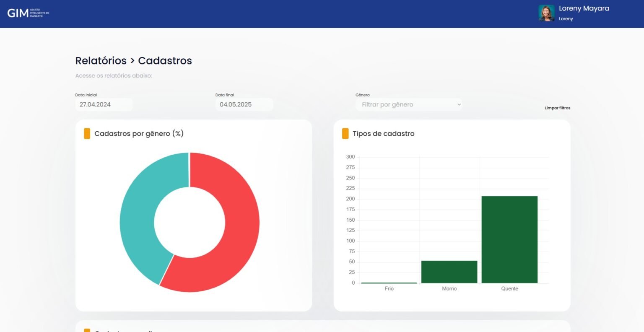The height and width of the screenshot is (332, 644).
Task: Click the thin Frio bar in chart
Action: tap(389, 283)
